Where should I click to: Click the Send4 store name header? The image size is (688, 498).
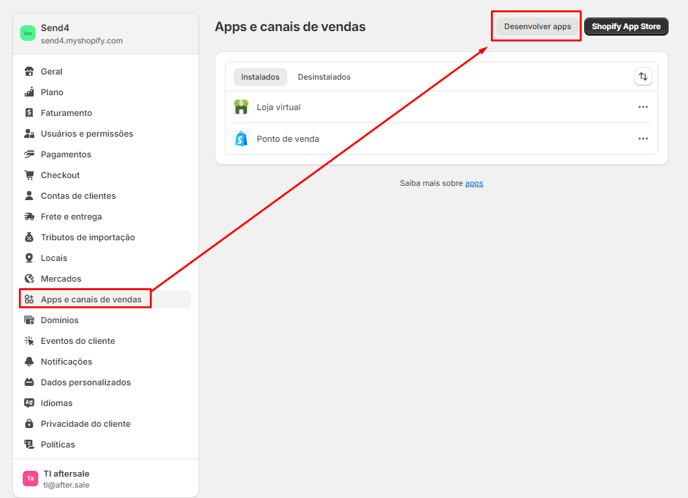[x=55, y=28]
